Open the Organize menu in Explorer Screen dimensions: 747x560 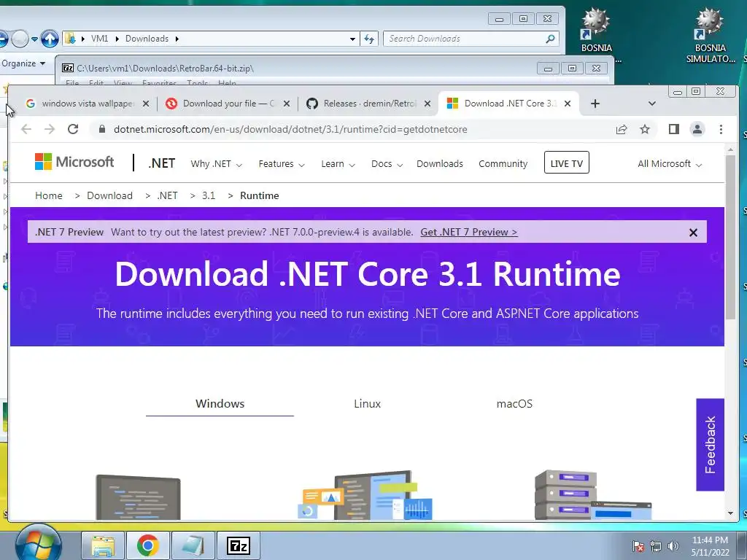(23, 63)
